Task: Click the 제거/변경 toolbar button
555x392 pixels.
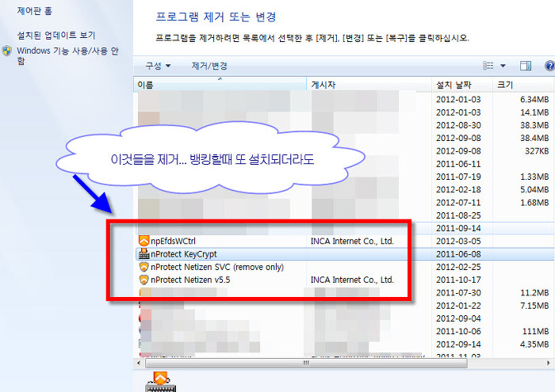Action: (209, 66)
